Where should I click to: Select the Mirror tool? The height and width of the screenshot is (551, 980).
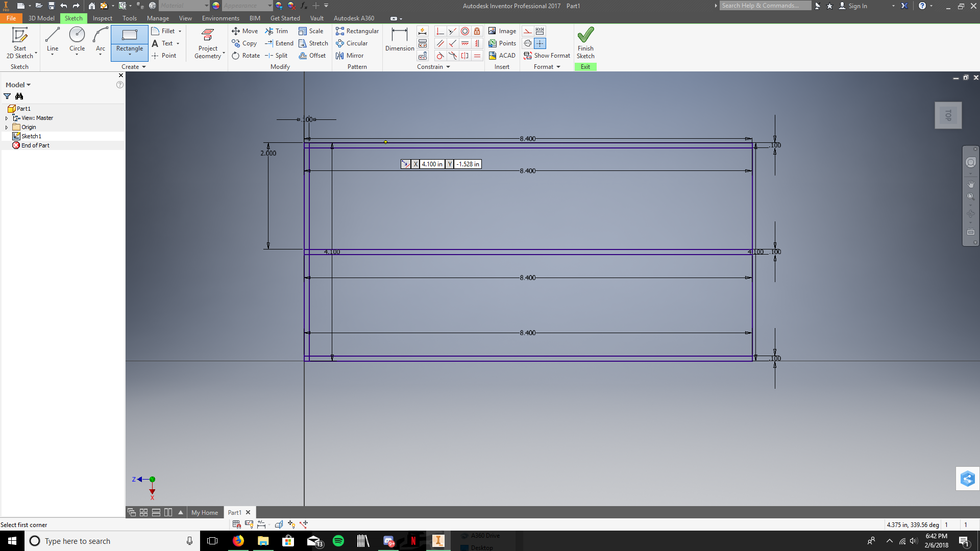[x=351, y=55]
